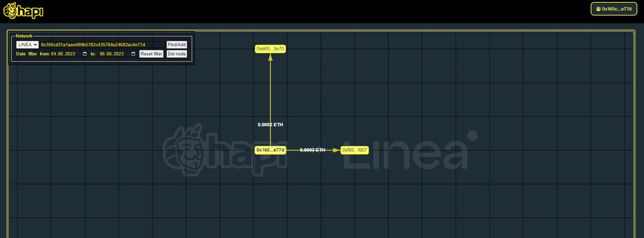Click the Network panel heading
Image resolution: width=644 pixels, height=238 pixels.
(24, 35)
